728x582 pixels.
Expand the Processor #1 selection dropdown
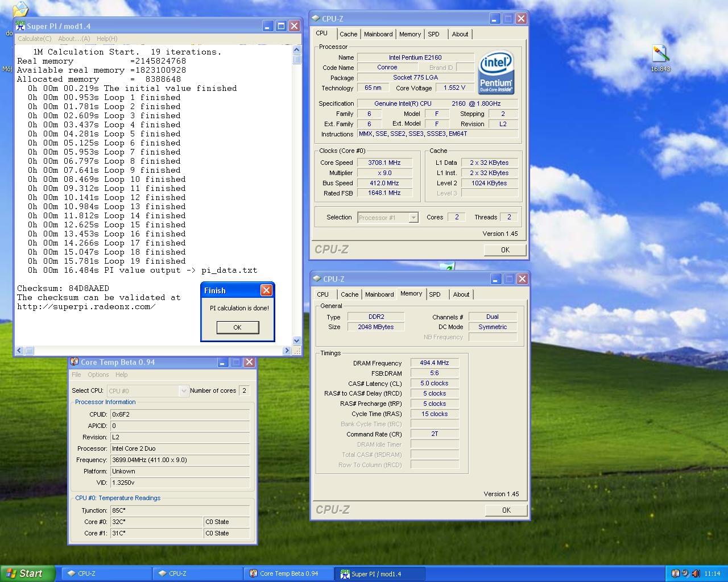pyautogui.click(x=413, y=218)
